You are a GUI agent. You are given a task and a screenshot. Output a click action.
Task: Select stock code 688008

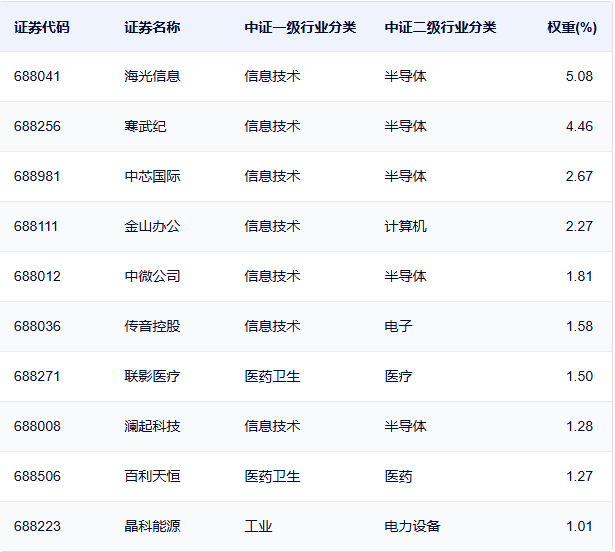point(37,426)
